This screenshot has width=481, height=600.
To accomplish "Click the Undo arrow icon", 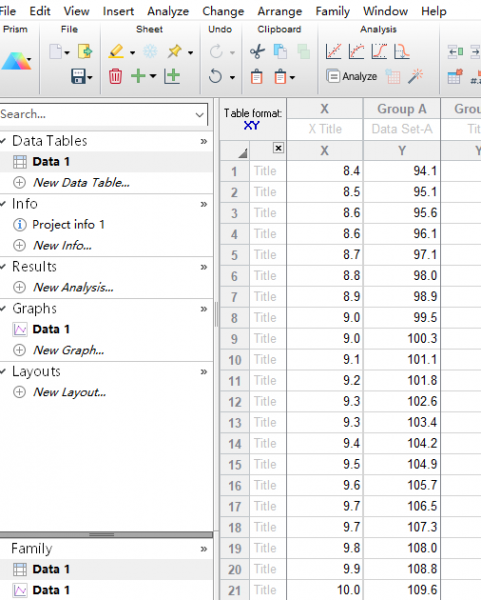I will point(215,76).
